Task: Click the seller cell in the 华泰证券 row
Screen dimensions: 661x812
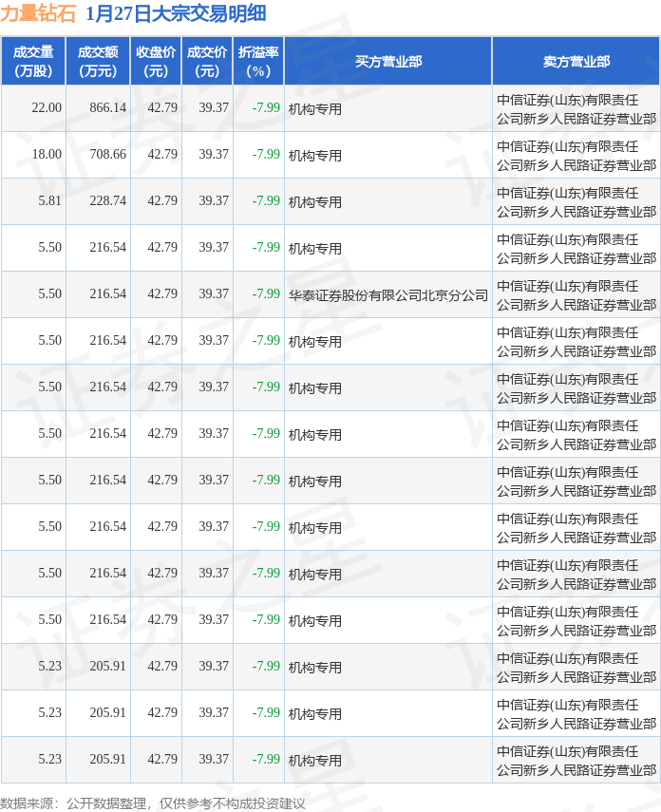Action: 576,295
